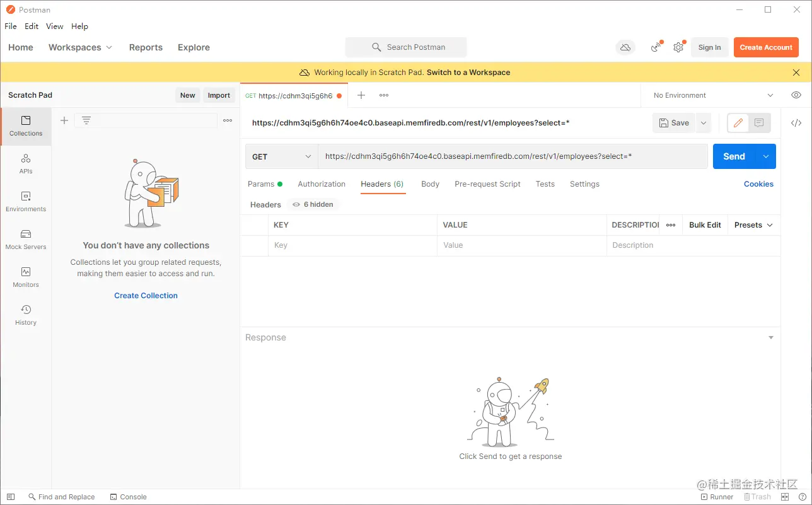Screen dimensions: 812x505
Task: Click the request URL input field
Action: [x=513, y=156]
